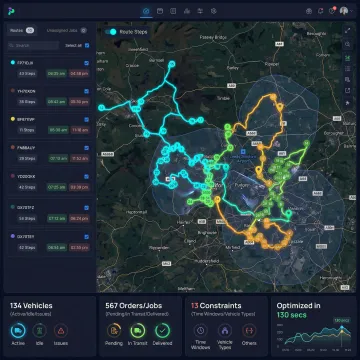The image size is (360, 360).
Task: Open the calendar icon in top navigation
Action: (160, 11)
